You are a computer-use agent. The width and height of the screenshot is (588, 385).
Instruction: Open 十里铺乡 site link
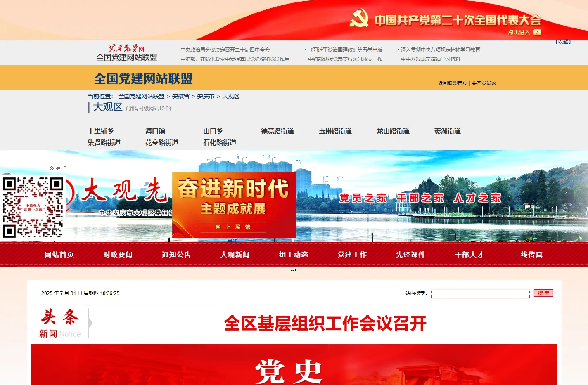pos(101,131)
